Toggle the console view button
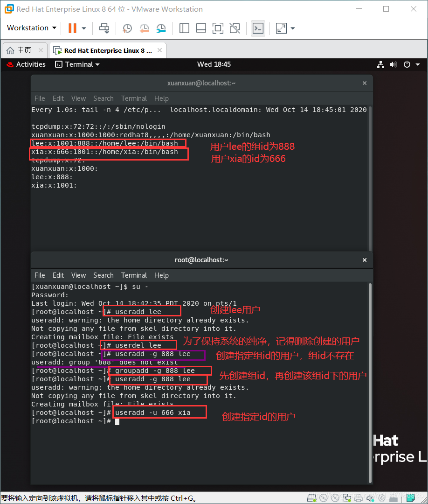This screenshot has width=428, height=504. point(258,28)
